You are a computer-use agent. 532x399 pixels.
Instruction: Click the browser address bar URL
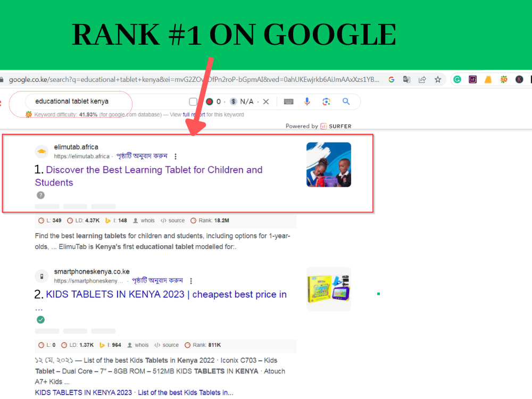(194, 80)
